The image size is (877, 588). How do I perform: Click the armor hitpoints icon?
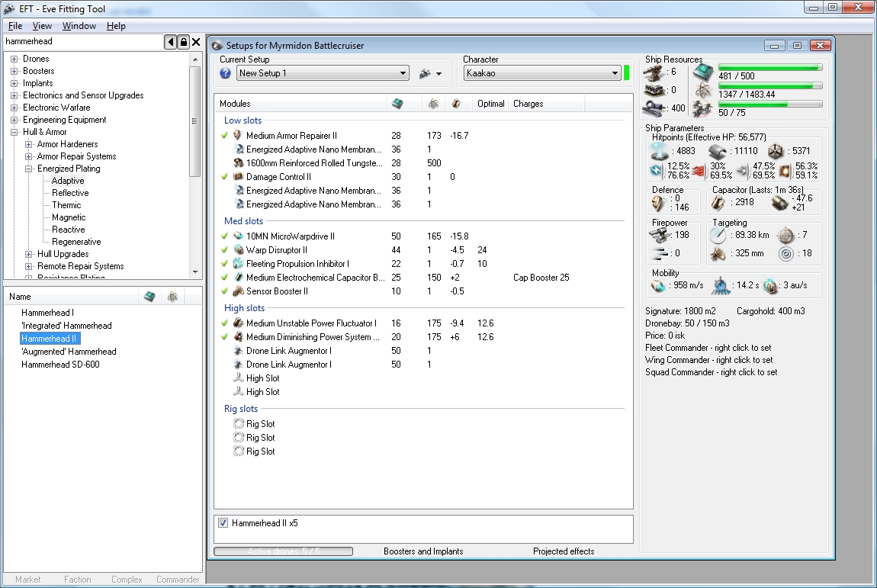coord(717,151)
